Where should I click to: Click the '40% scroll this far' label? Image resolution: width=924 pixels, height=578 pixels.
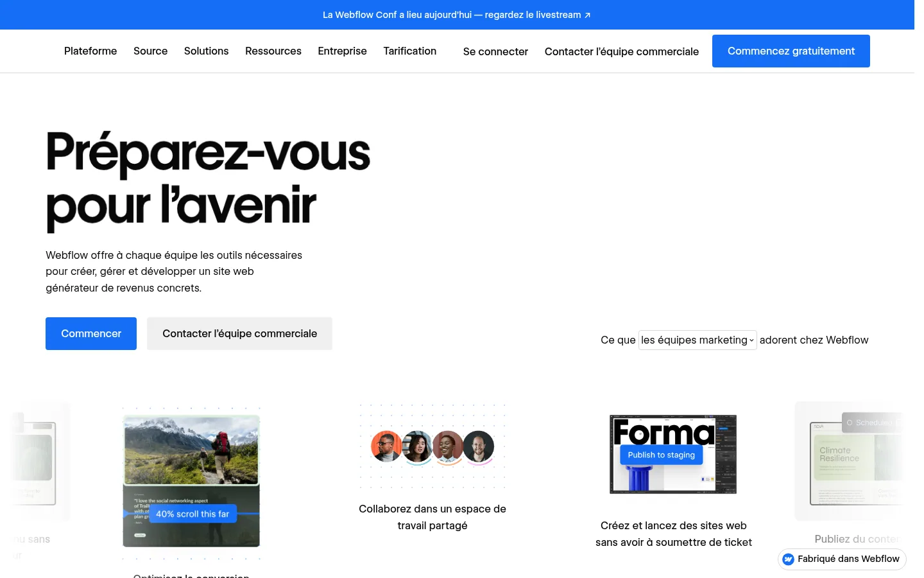pos(193,514)
